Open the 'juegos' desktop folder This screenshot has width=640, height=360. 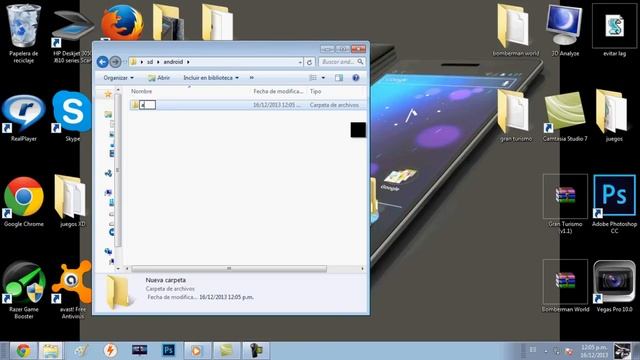614,116
